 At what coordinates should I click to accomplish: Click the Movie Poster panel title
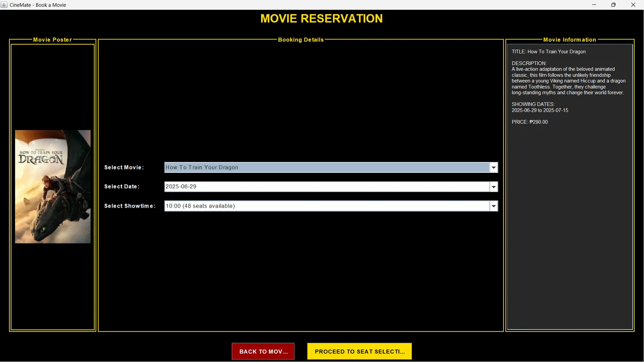(x=53, y=39)
